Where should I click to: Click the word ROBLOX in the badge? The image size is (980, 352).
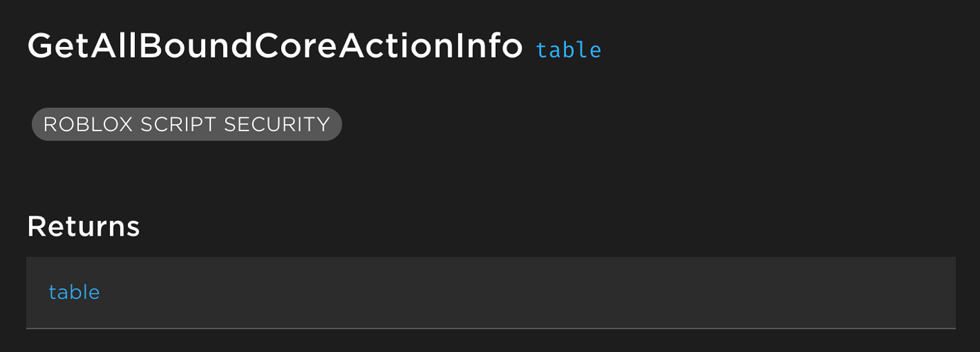tap(87, 124)
